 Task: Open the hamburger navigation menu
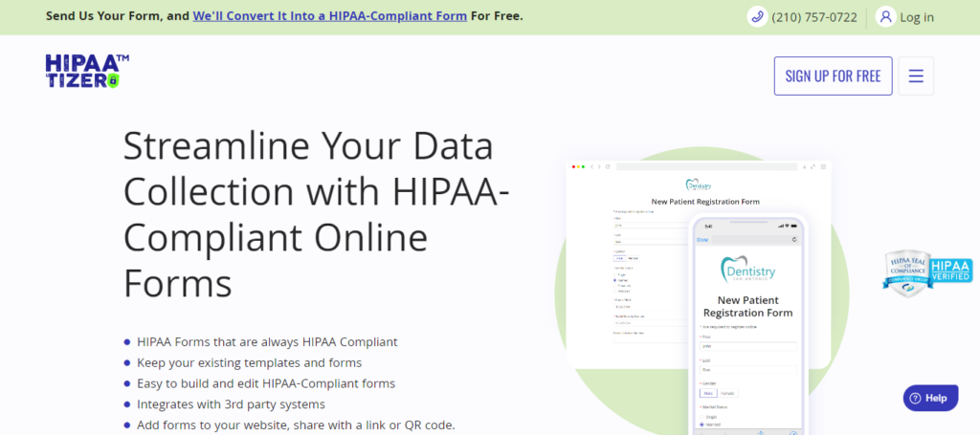[916, 76]
